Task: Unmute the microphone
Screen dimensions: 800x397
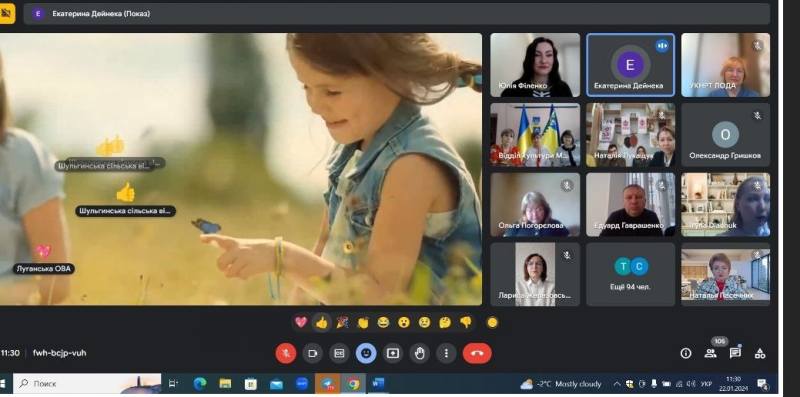Action: (x=286, y=353)
